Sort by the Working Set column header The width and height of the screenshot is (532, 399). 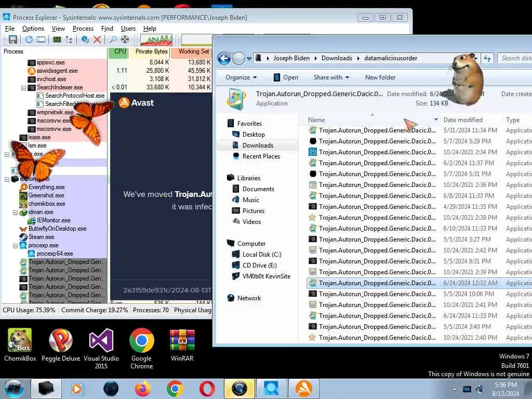click(x=192, y=51)
